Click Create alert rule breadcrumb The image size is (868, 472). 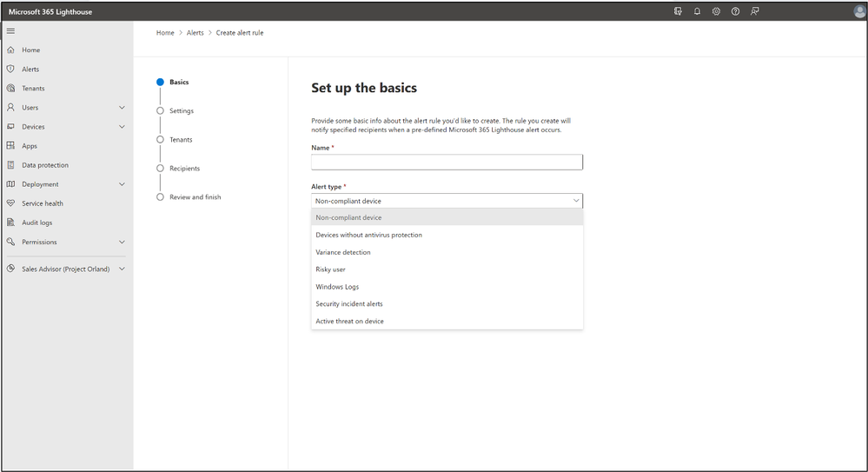point(240,33)
